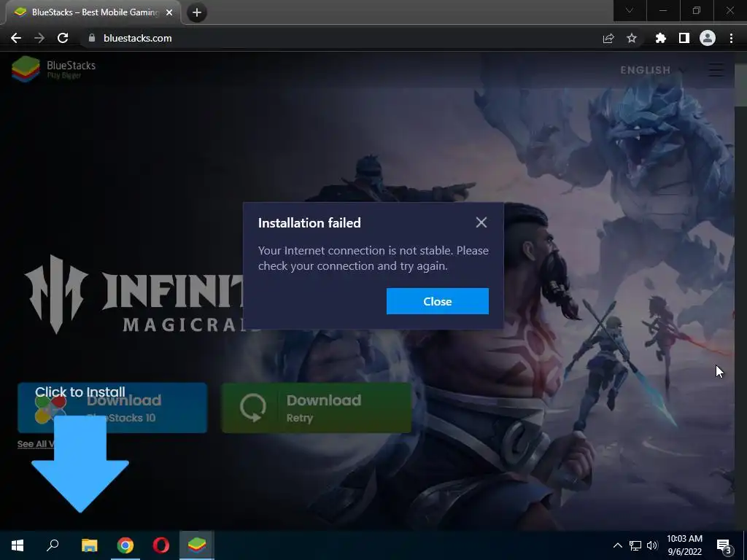Viewport: 747px width, 560px height.
Task: Switch to Chrome in the taskbar
Action: coord(125,545)
